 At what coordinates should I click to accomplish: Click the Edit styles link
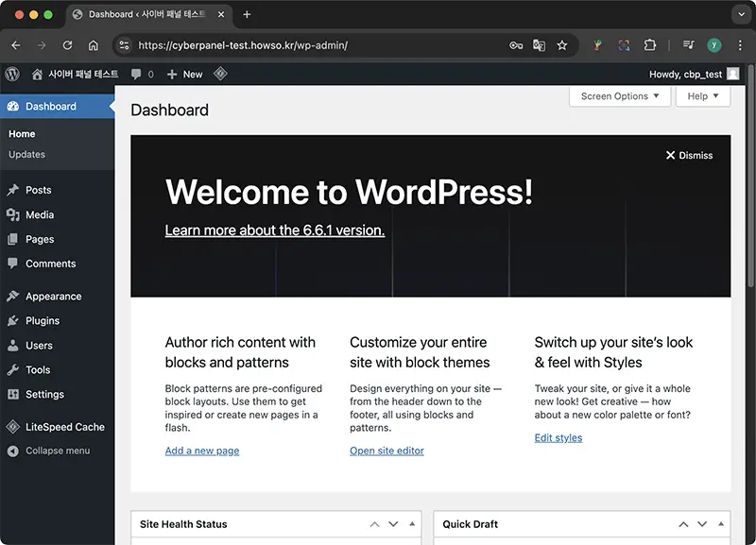558,437
